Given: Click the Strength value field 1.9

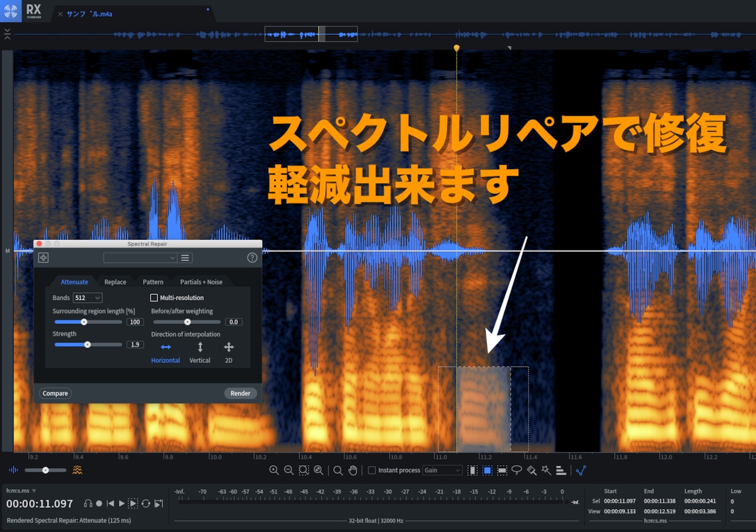Looking at the screenshot, I should click(x=135, y=344).
